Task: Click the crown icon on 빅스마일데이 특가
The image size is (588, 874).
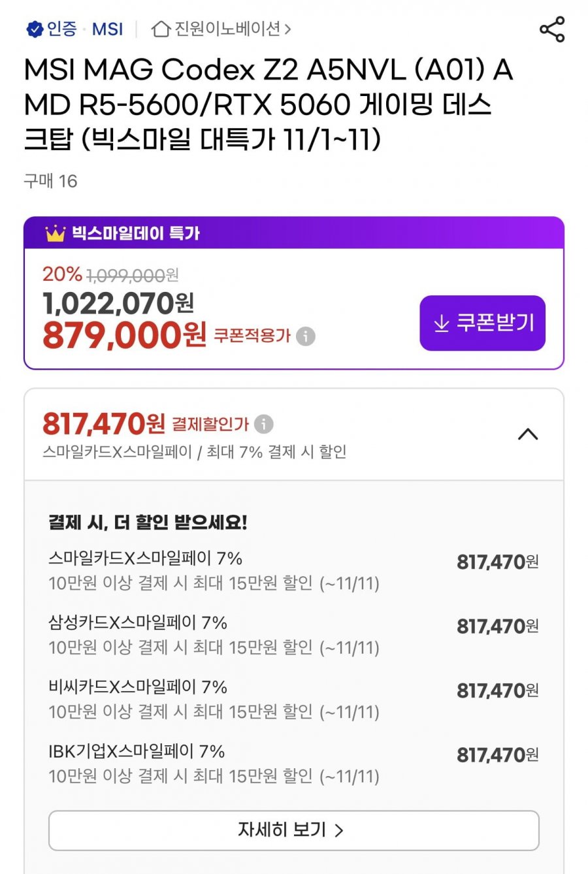Action: tap(55, 233)
